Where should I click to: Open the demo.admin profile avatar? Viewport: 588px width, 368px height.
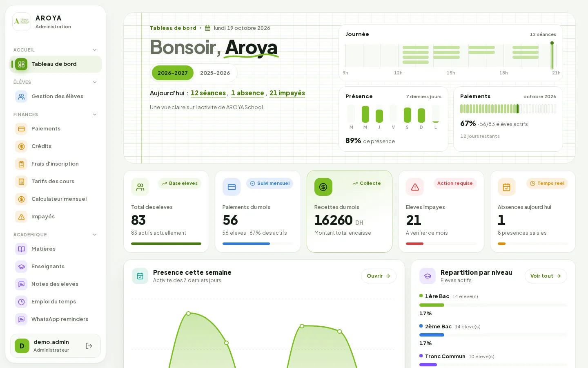(x=22, y=346)
